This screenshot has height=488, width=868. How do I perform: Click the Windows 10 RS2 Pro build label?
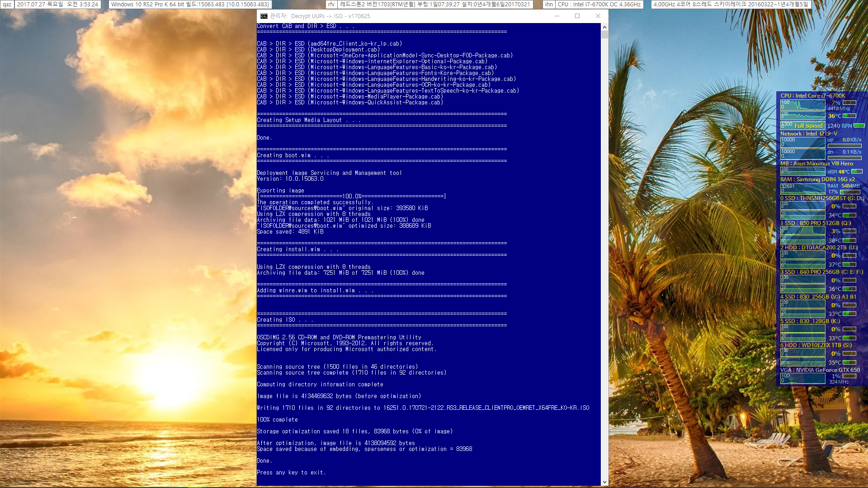coord(190,4)
